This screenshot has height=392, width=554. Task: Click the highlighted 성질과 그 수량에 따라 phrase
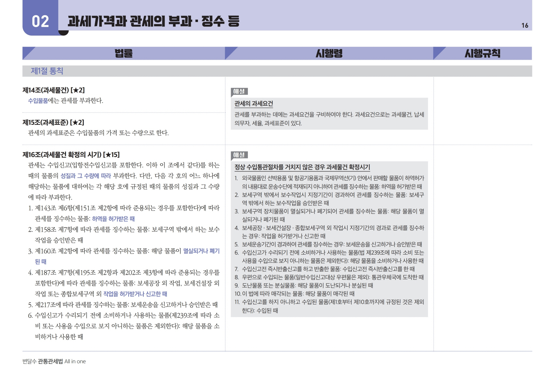click(86, 176)
